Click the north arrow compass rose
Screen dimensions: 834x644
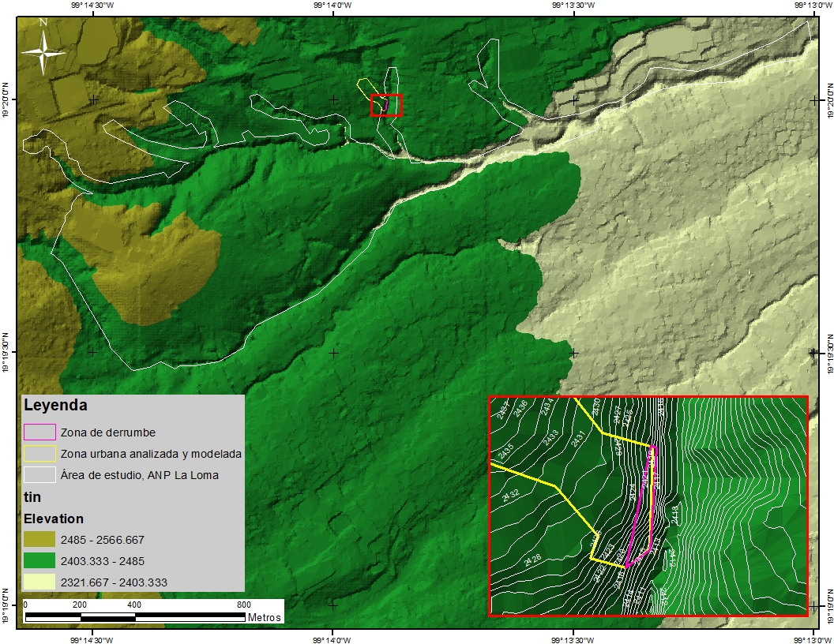click(x=43, y=52)
